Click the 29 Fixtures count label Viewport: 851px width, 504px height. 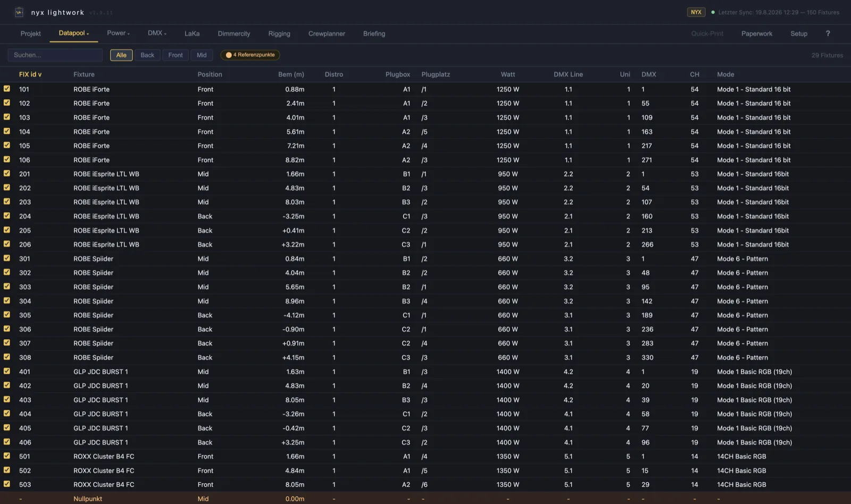827,55
